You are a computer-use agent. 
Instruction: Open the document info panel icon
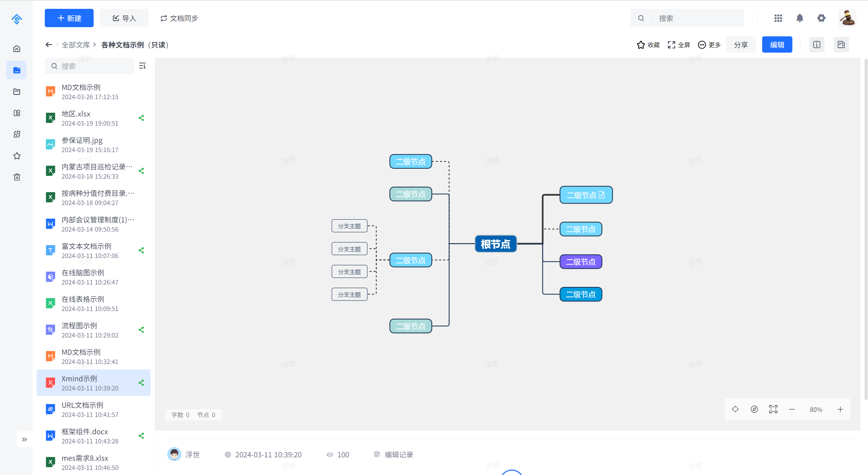point(816,44)
